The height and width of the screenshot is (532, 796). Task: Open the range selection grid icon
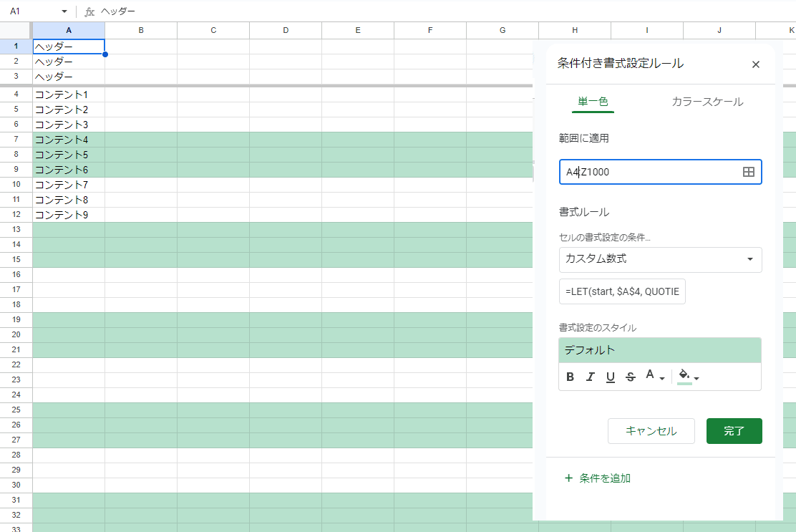point(747,172)
